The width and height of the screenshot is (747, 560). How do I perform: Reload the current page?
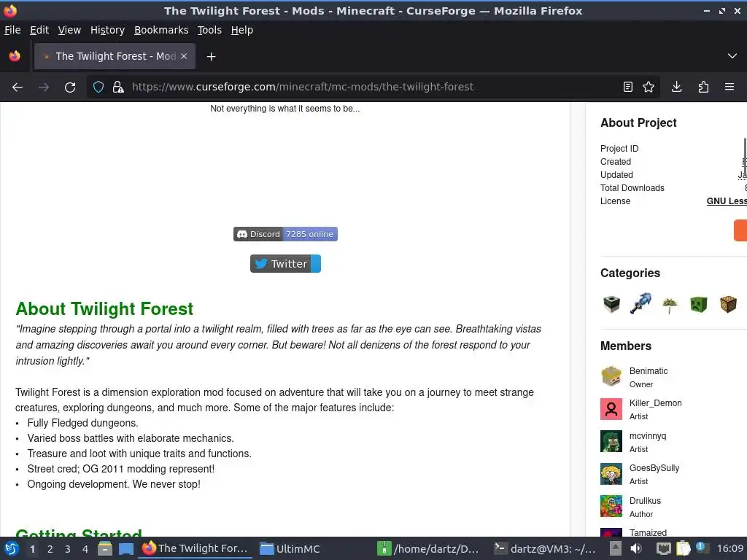click(x=70, y=87)
